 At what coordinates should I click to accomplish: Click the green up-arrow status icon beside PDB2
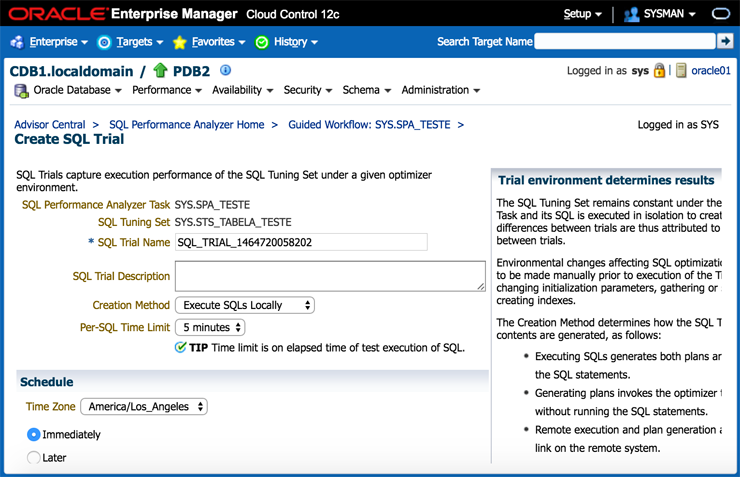point(160,71)
